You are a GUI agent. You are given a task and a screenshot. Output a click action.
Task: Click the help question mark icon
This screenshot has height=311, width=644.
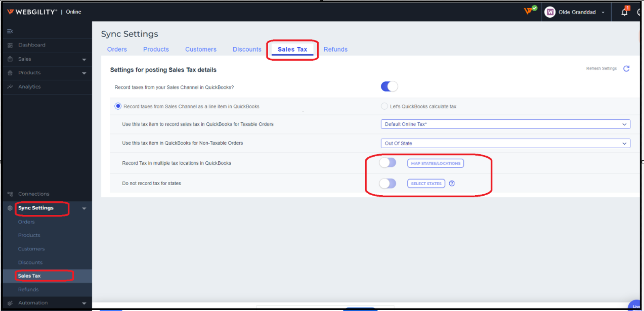(x=452, y=184)
